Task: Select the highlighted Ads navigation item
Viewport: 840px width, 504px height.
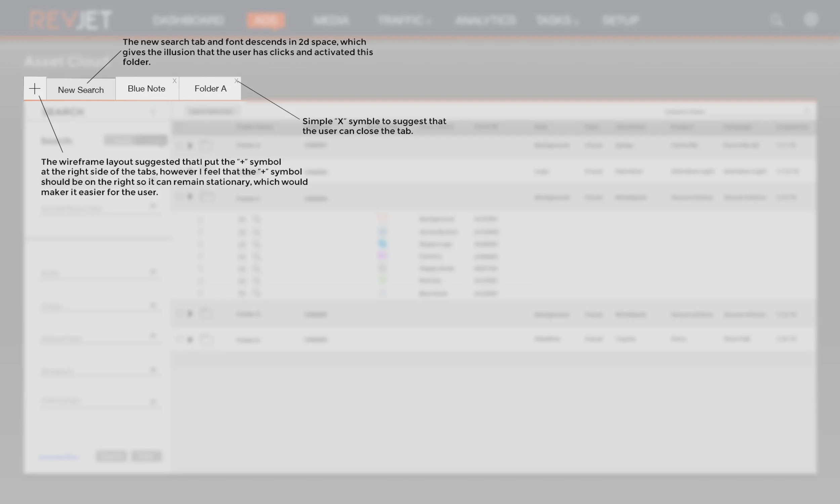Action: 266,20
